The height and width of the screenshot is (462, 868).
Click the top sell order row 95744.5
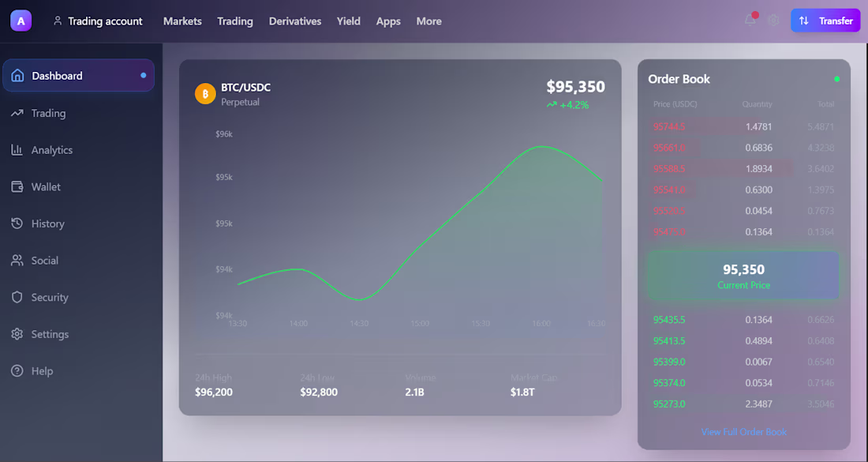pos(743,126)
